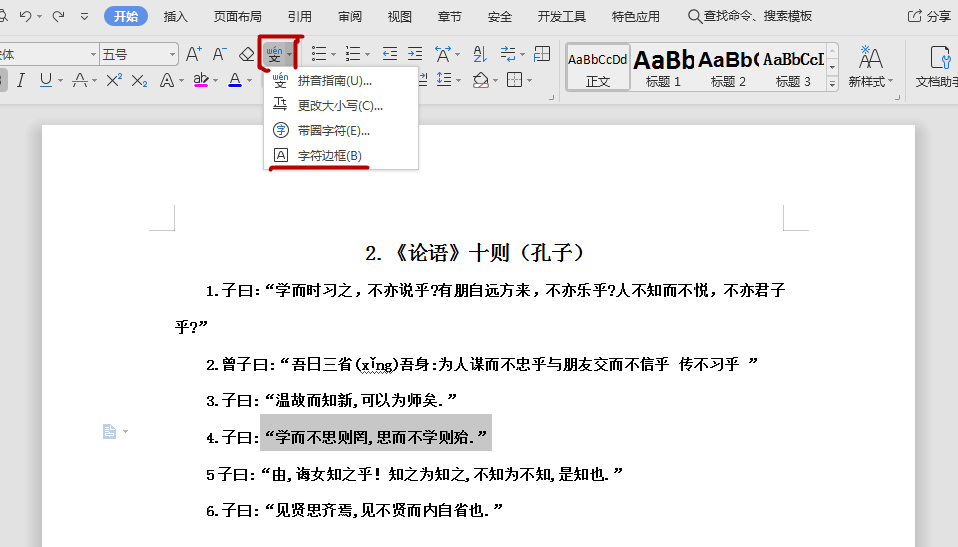This screenshot has height=547, width=958.
Task: Expand the numbered list dropdown arrow
Action: pos(367,55)
